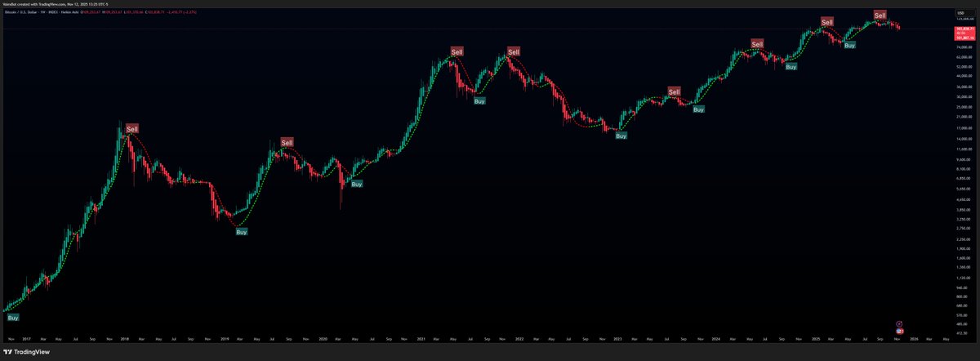Click the 2024 label on the time axis
980x361 pixels.
coord(716,338)
